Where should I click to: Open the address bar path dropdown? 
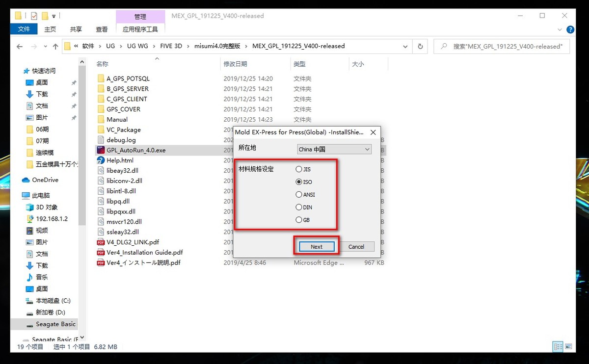point(405,46)
